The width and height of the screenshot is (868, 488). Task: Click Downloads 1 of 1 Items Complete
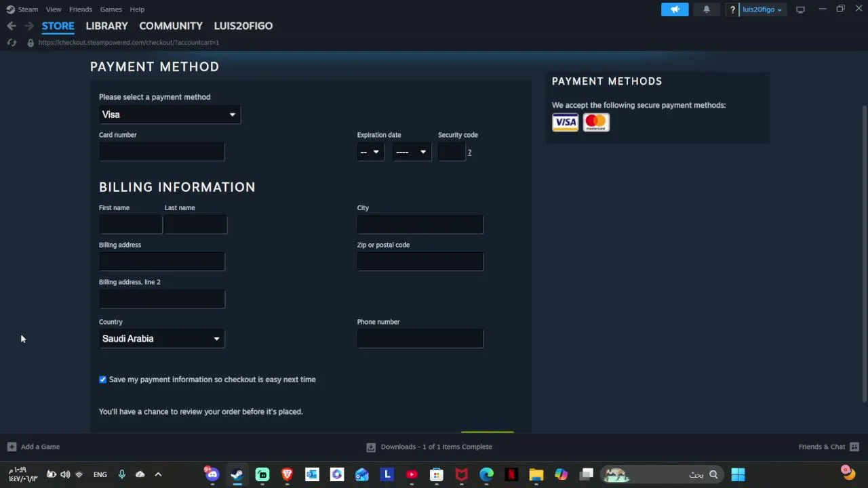437,447
